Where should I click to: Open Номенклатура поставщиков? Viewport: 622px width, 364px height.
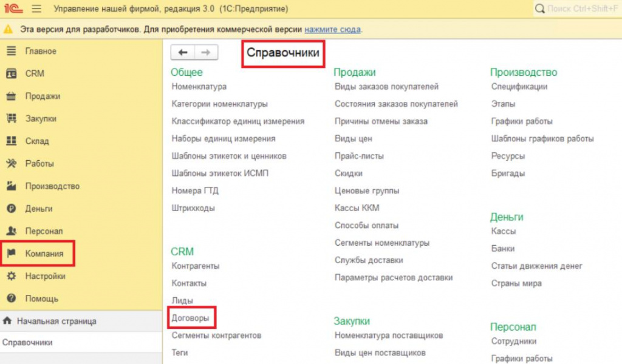point(388,335)
